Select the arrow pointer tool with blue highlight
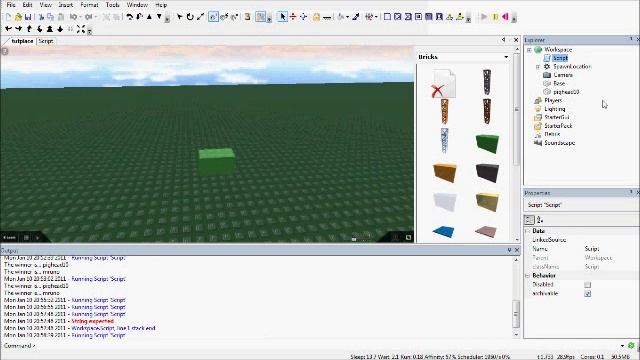 pyautogui.click(x=282, y=17)
